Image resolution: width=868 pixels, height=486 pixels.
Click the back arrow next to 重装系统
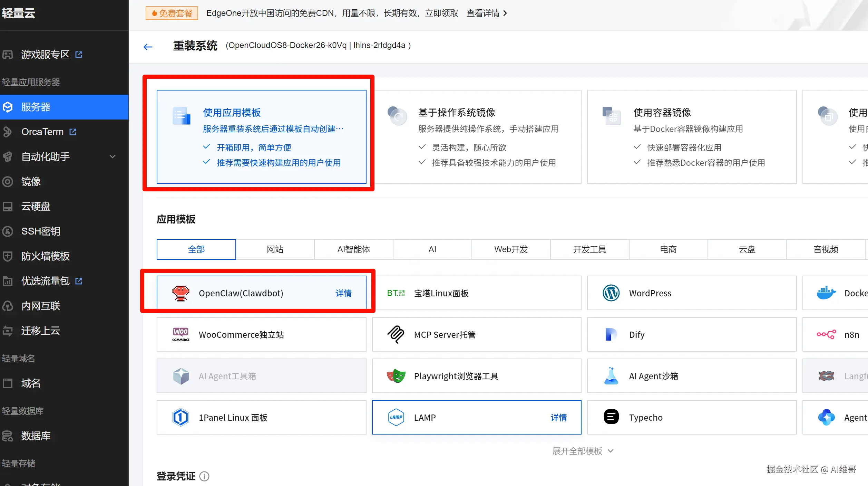[148, 47]
